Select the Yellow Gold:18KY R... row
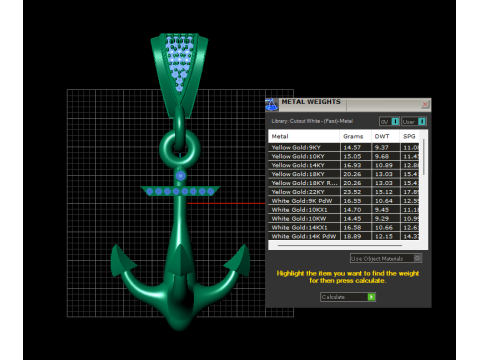 point(344,183)
